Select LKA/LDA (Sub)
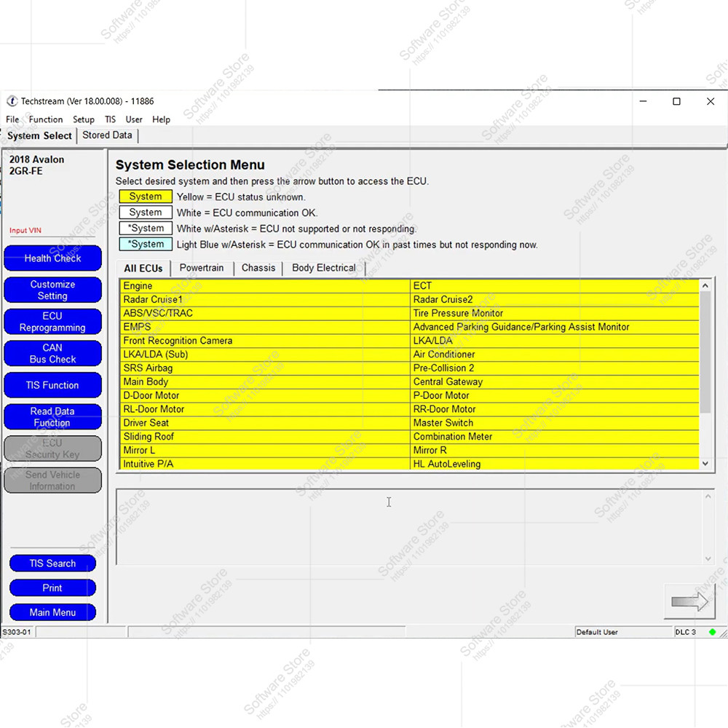 (x=265, y=355)
